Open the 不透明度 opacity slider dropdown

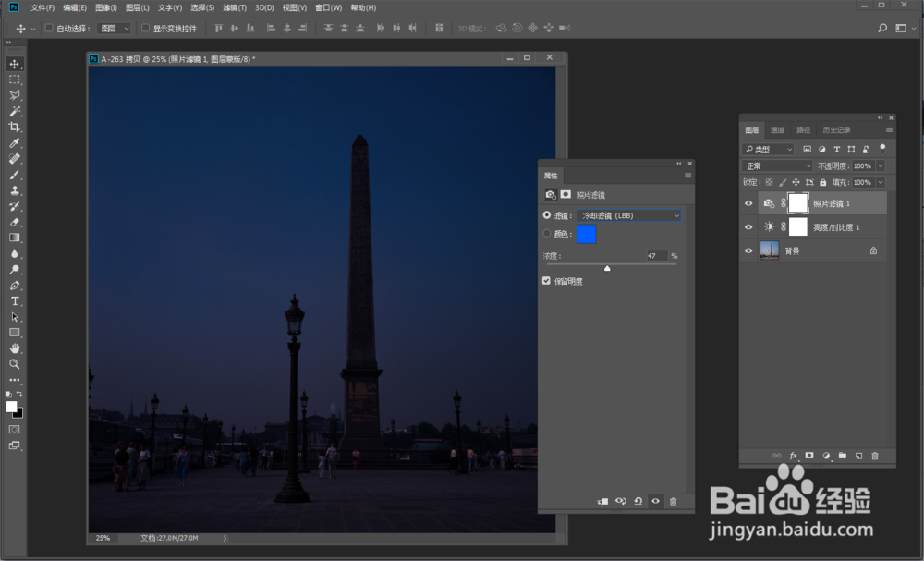881,165
